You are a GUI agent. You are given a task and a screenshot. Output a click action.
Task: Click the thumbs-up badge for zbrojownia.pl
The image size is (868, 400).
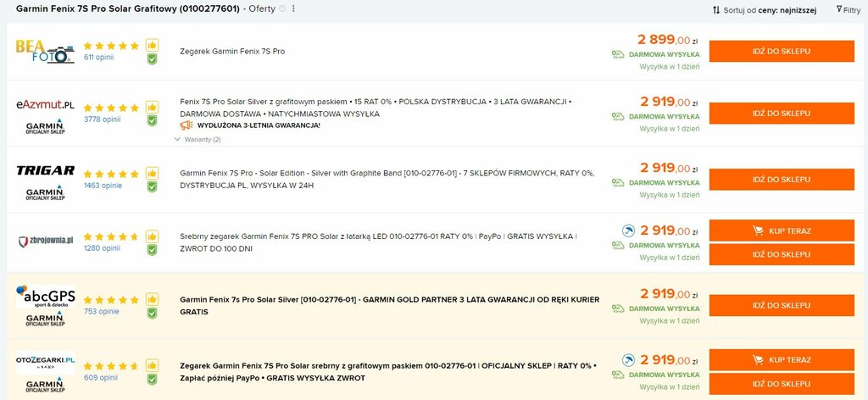pyautogui.click(x=152, y=236)
